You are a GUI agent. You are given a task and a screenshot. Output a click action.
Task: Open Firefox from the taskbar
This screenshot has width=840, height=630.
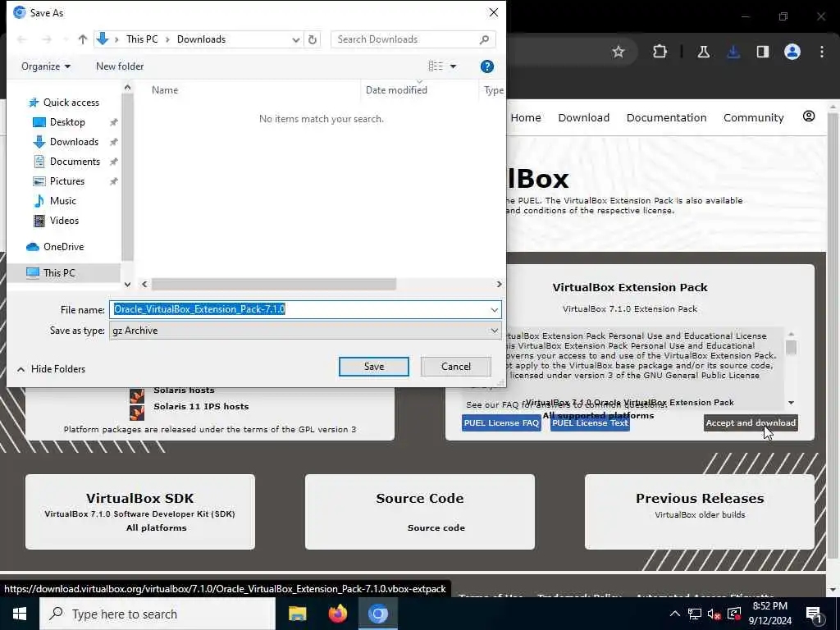[337, 614]
